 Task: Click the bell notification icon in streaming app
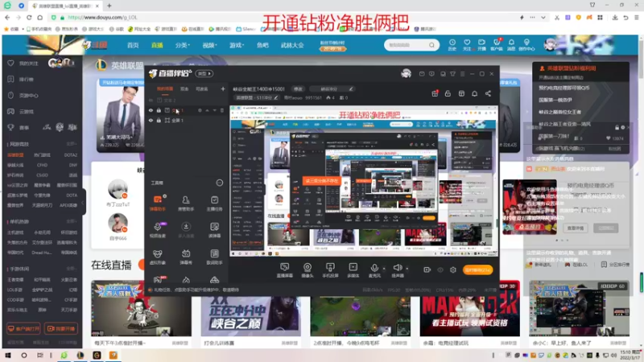click(x=474, y=93)
